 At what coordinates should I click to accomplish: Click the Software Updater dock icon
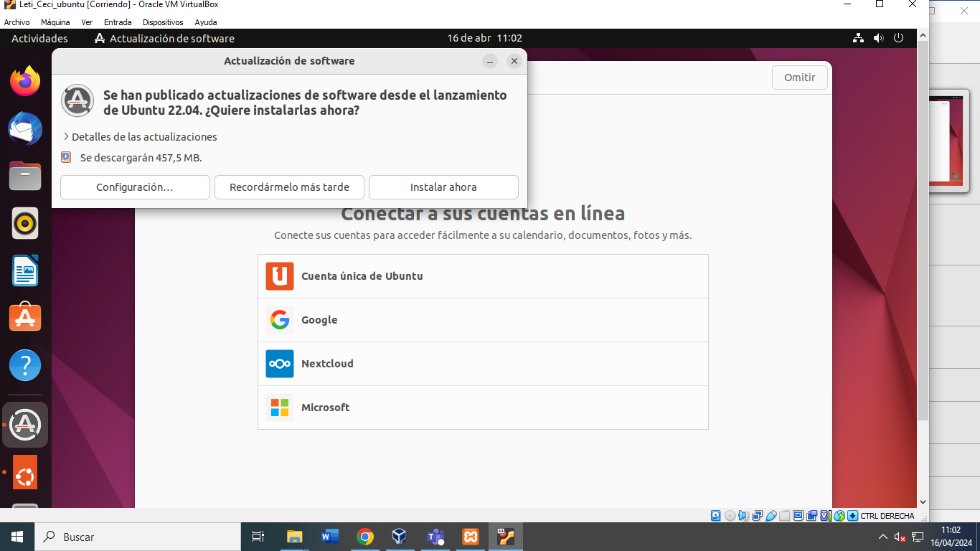click(25, 425)
